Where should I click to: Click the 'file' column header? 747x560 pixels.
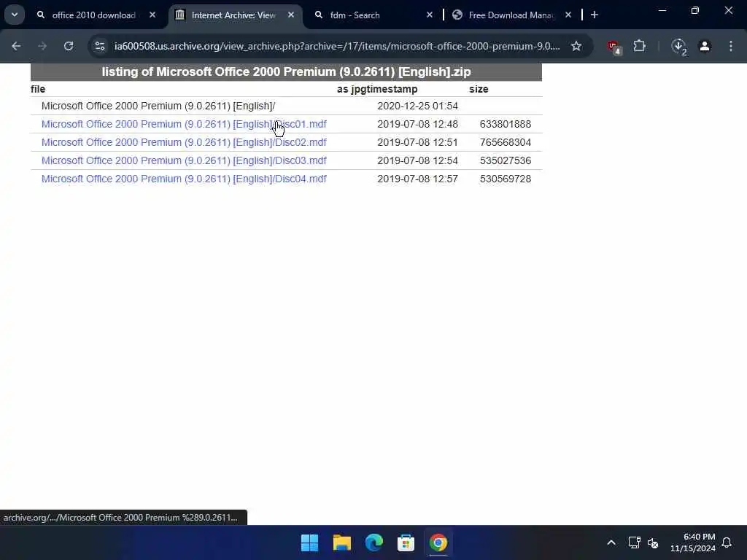click(38, 89)
